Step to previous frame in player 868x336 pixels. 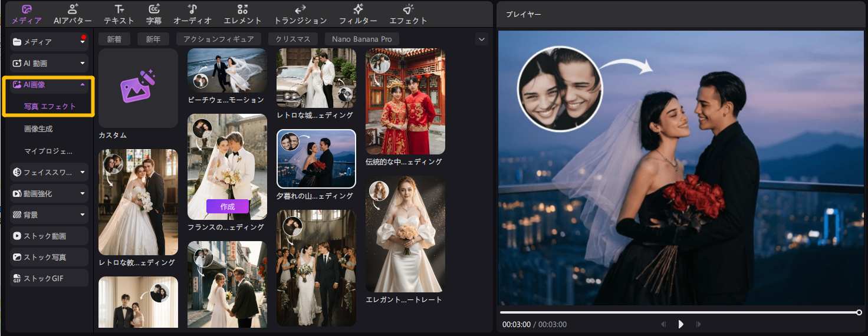point(663,324)
